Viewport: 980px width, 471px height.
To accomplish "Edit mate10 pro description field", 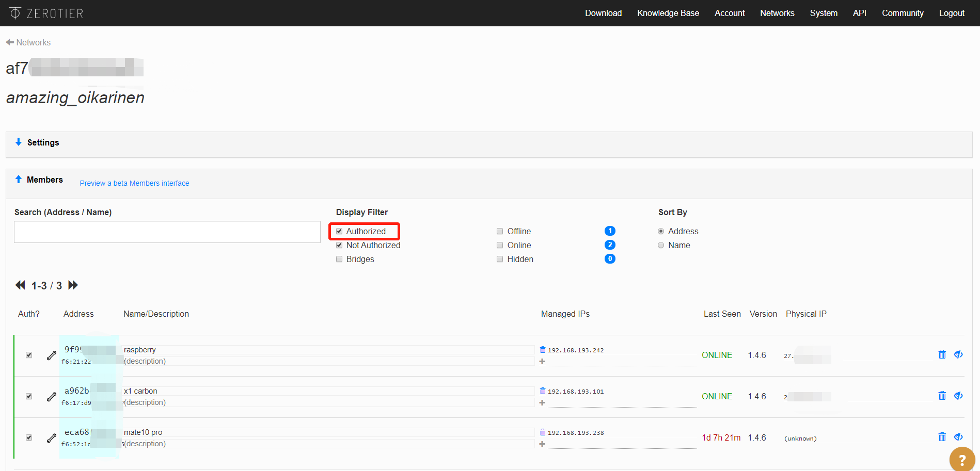I will click(328, 444).
